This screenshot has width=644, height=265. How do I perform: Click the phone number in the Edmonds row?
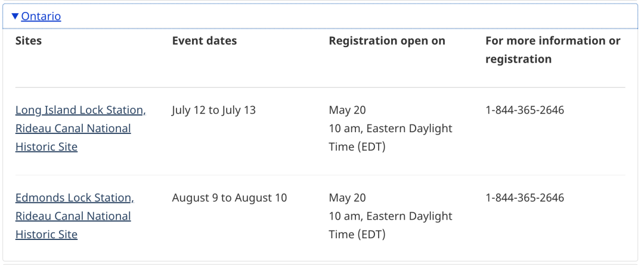pyautogui.click(x=525, y=198)
